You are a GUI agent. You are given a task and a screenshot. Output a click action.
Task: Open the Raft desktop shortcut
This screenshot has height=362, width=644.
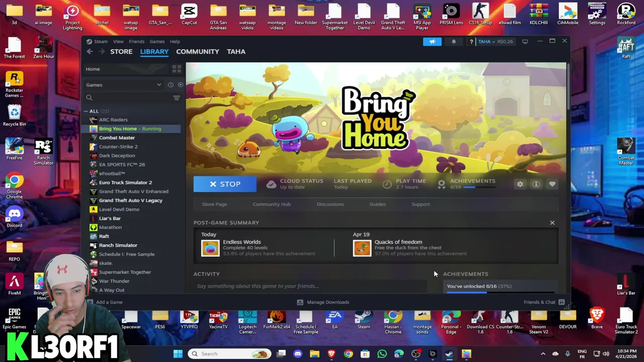(626, 48)
